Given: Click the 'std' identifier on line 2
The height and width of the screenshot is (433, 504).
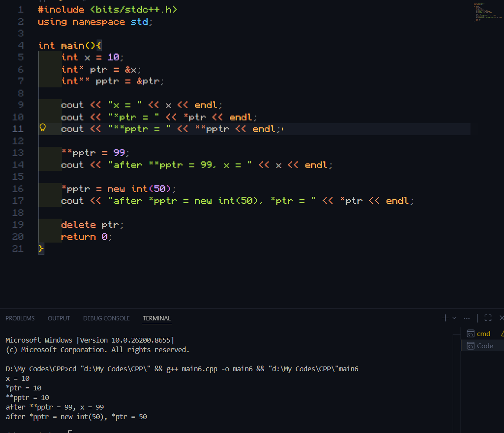Looking at the screenshot, I should 139,22.
